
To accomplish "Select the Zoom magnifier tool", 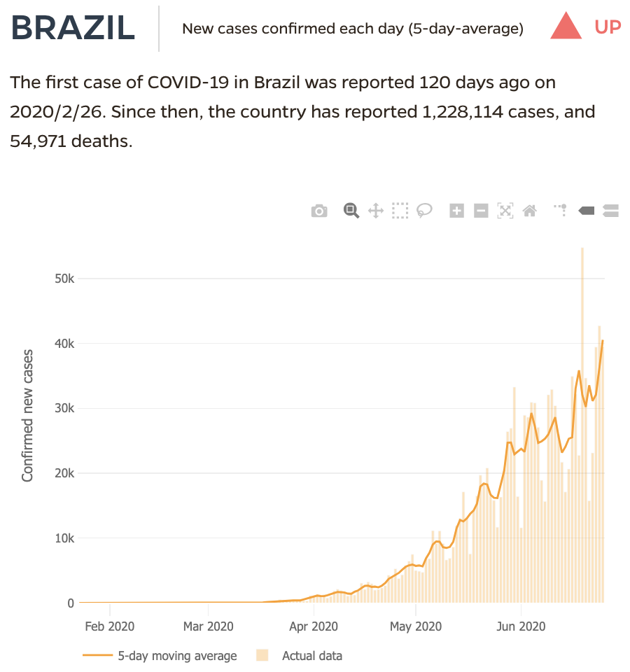I will 351,210.
